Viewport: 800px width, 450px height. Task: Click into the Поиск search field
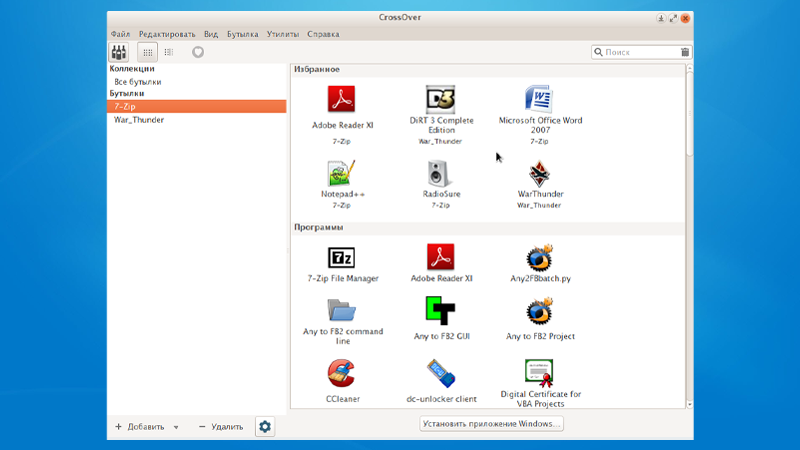pyautogui.click(x=641, y=52)
